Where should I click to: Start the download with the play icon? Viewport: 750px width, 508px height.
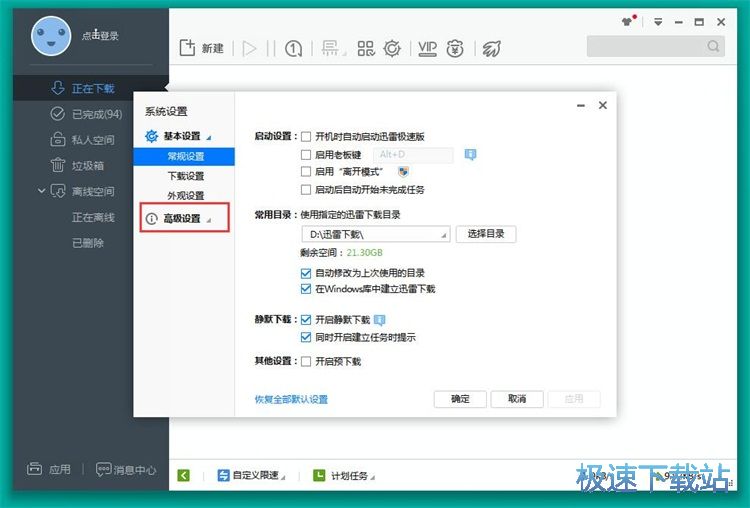(249, 48)
